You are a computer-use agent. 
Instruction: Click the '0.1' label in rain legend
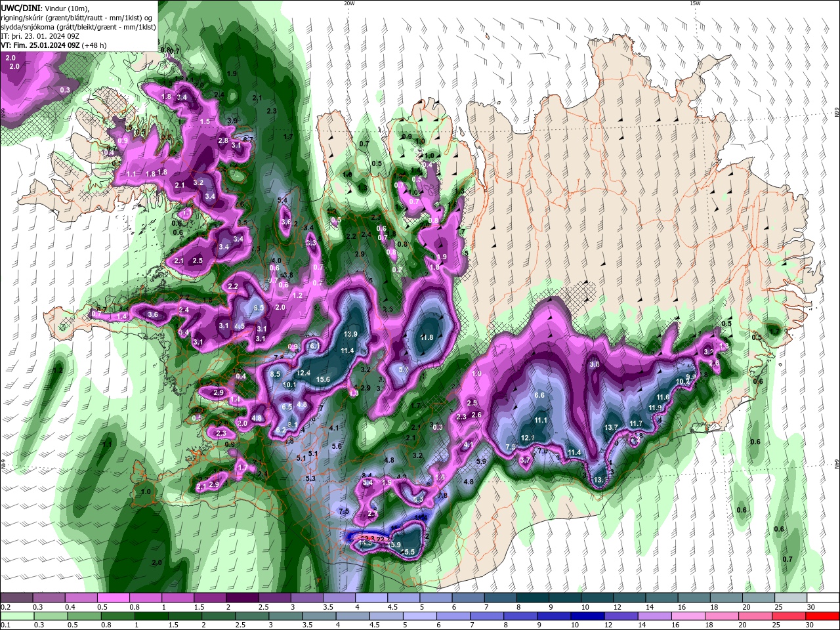tap(5, 625)
